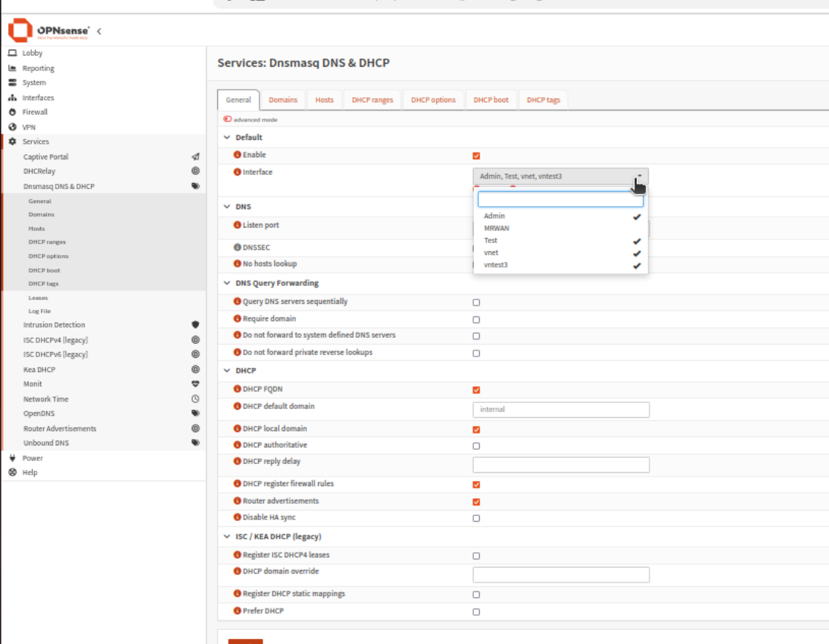The image size is (829, 644).
Task: Collapse the ISC / KEA DHCP (legacy) section
Action: point(227,537)
